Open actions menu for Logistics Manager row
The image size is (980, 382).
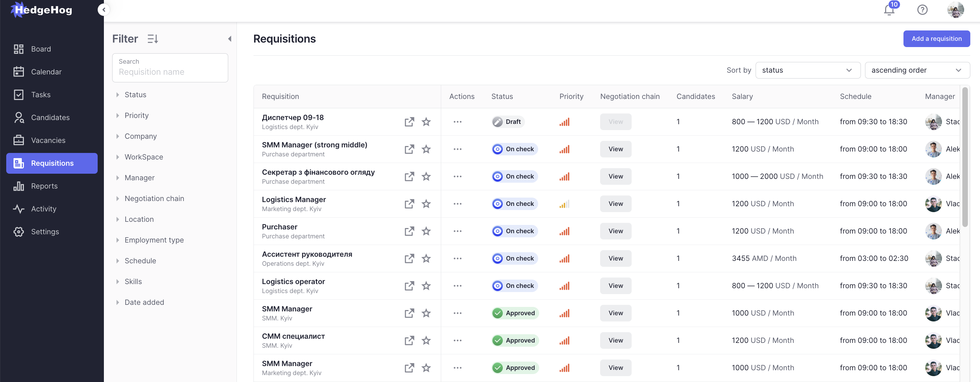point(457,204)
